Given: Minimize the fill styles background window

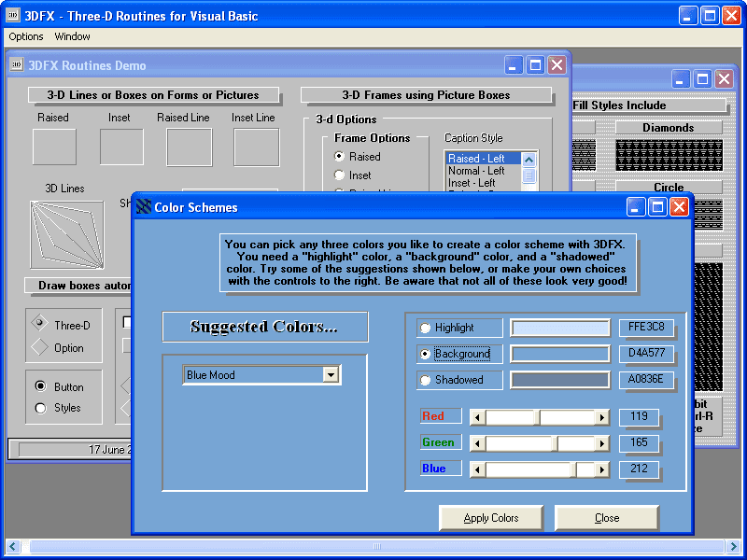Looking at the screenshot, I should pos(681,79).
